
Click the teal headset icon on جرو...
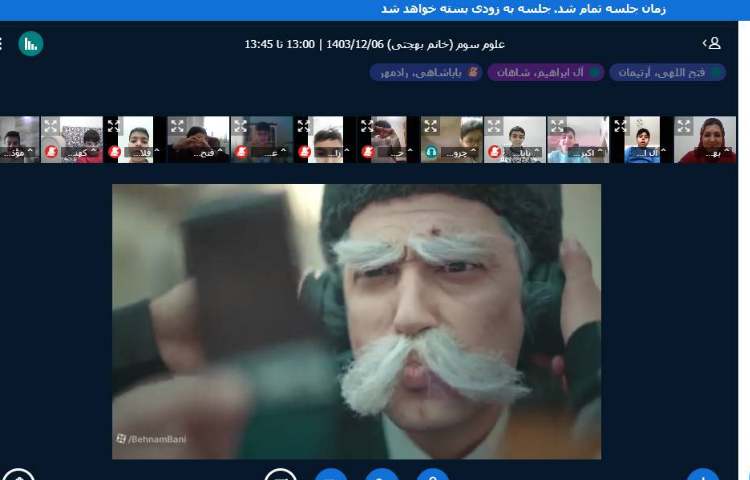[x=431, y=152]
